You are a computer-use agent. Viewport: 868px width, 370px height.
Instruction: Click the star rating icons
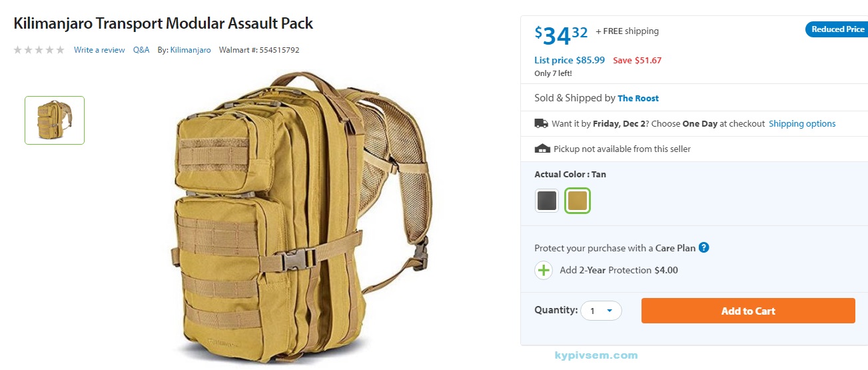pyautogui.click(x=39, y=50)
